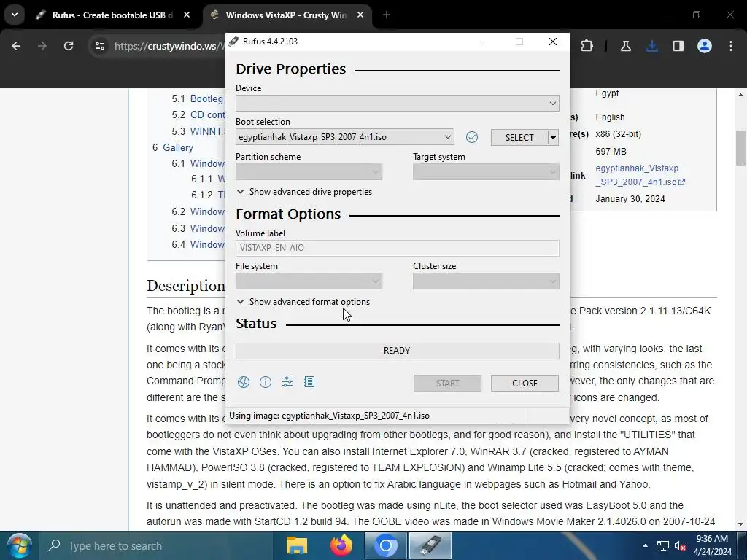Image resolution: width=747 pixels, height=560 pixels.
Task: View site information icon in address bar
Action: (99, 46)
